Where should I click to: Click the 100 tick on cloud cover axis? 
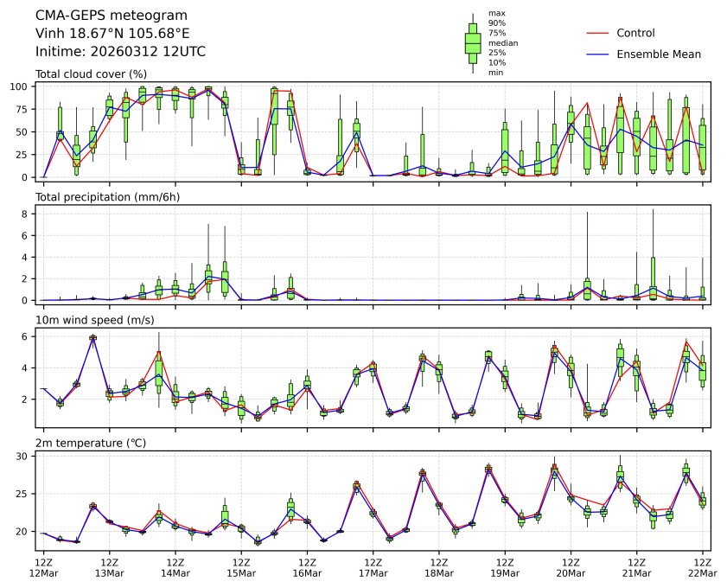(x=21, y=86)
